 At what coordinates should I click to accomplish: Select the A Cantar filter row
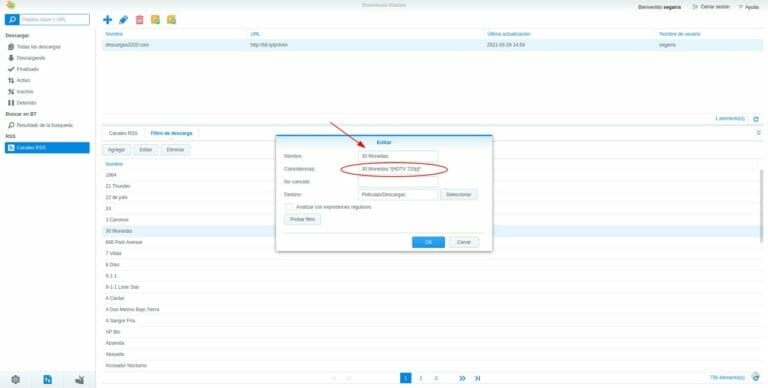tap(431, 298)
